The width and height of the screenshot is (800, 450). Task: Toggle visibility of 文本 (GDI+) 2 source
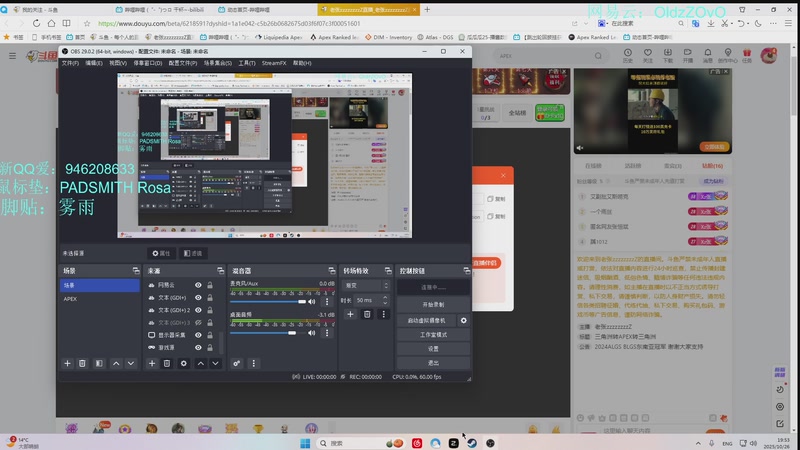198,310
